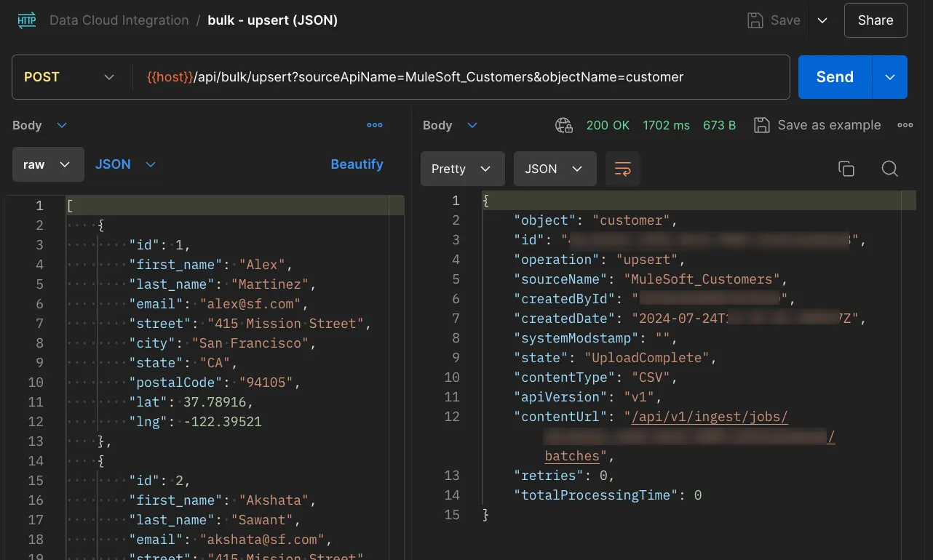Click the Send button
The height and width of the screenshot is (560, 933).
[835, 77]
